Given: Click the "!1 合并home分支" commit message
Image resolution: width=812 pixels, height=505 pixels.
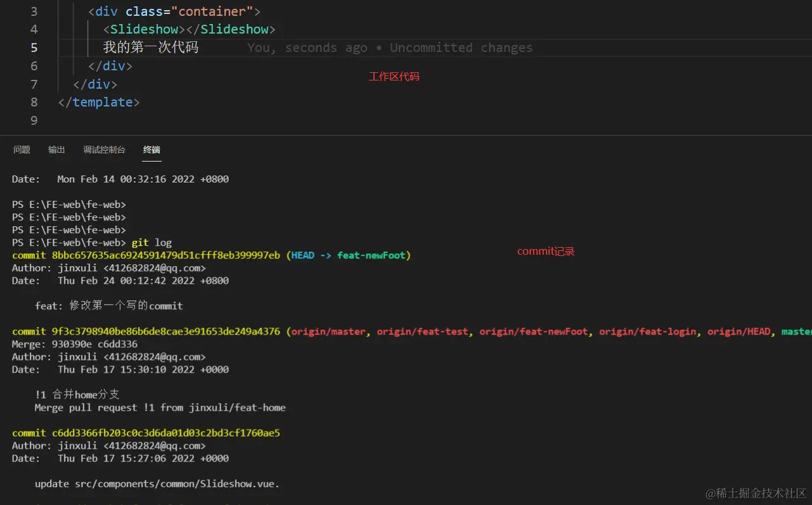Looking at the screenshot, I should point(77,395).
